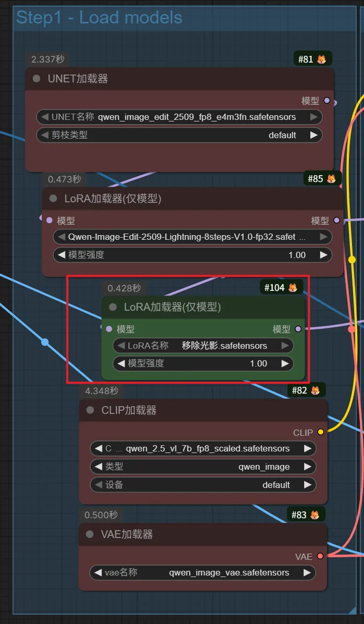Click right arrow of 设备 default field
The height and width of the screenshot is (624, 364).
pyautogui.click(x=308, y=485)
